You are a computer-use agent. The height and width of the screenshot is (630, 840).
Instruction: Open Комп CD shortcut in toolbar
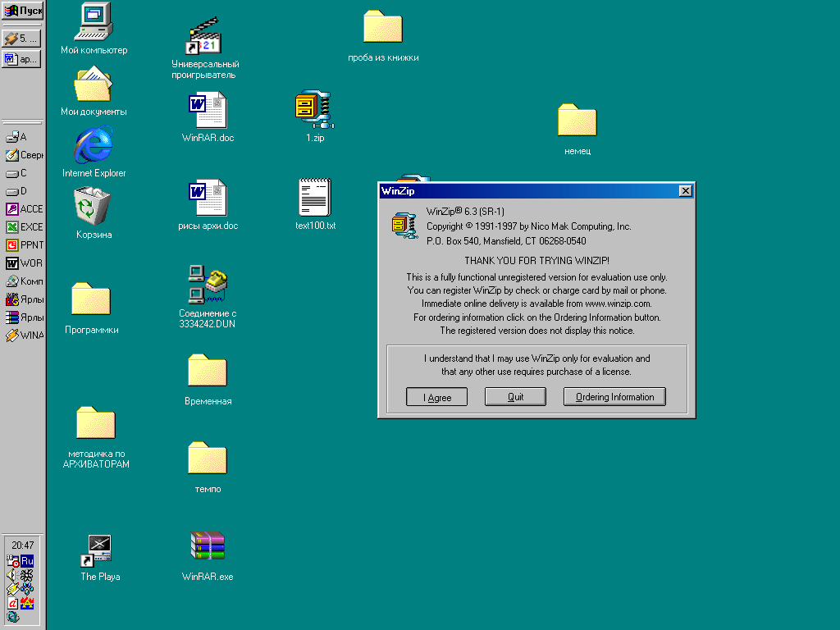coord(24,281)
